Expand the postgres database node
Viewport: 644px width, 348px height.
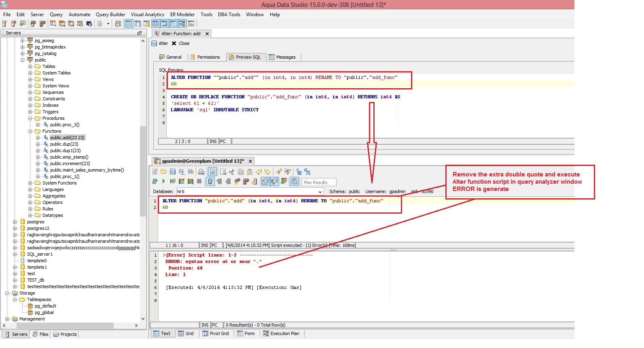(15, 222)
